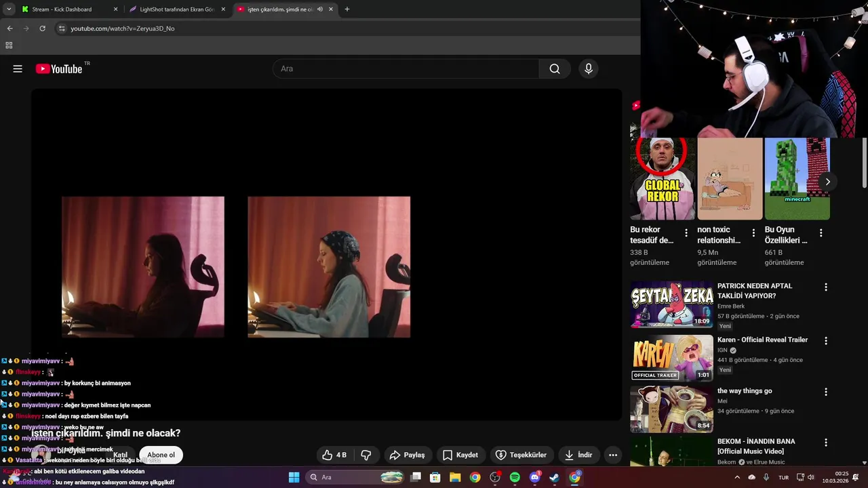Close the işten çıkarıldım YouTube tab
868x488 pixels.
pos(331,9)
